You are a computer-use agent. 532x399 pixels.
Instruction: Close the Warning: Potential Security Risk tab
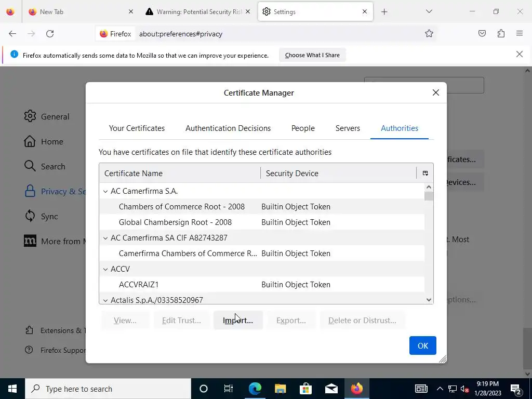pos(248,11)
